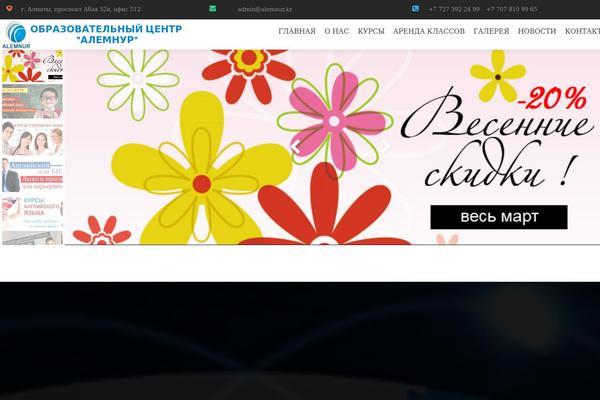Viewport: 600px width, 400px height.
Task: Select the 'Курсы английского языка' thumbnail
Action: pyautogui.click(x=32, y=212)
